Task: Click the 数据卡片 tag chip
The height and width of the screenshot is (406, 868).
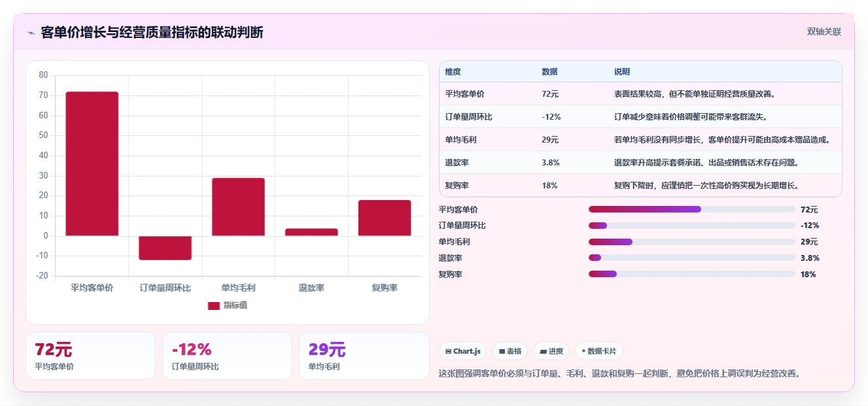Action: pyautogui.click(x=599, y=351)
